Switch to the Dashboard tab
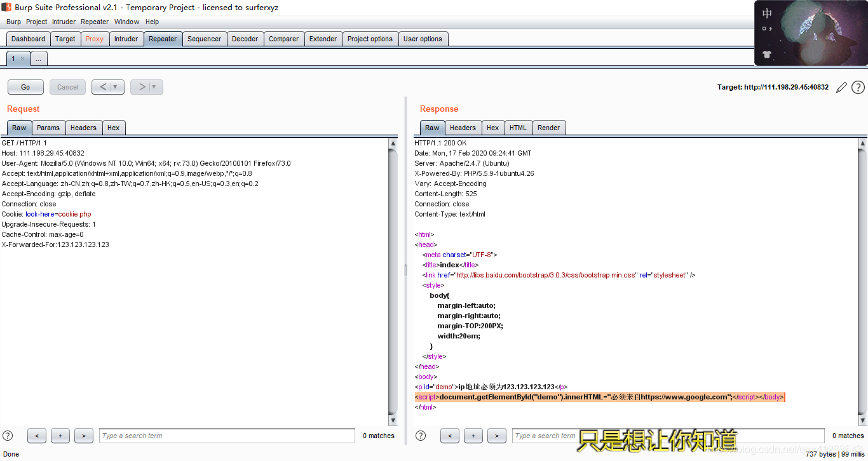The height and width of the screenshot is (461, 868). (28, 39)
